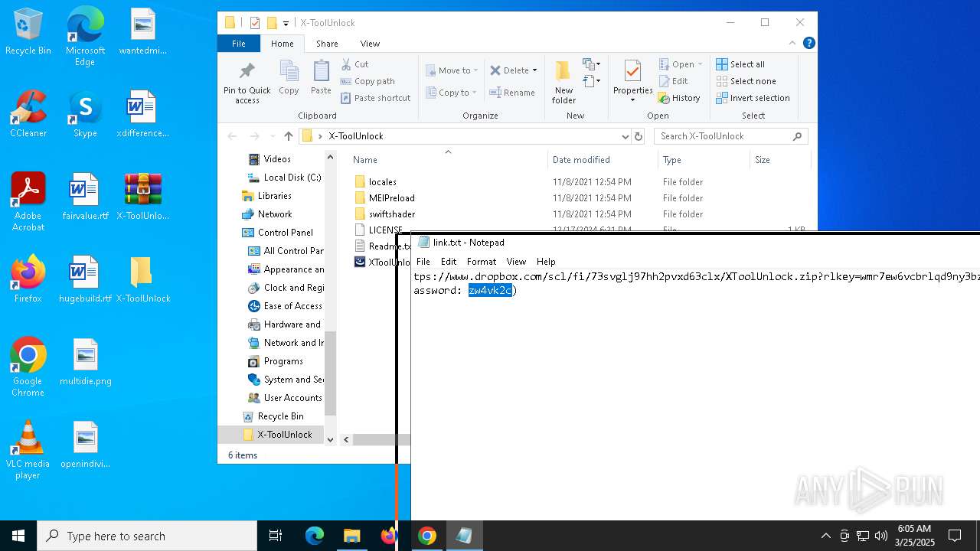Click Cut in Clipboard group

[x=354, y=64]
